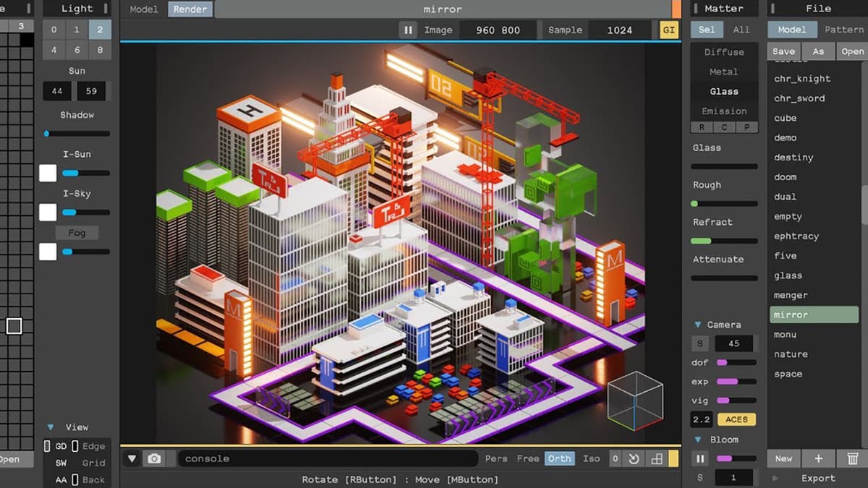
Task: Select the nature model from file list
Action: click(x=791, y=354)
